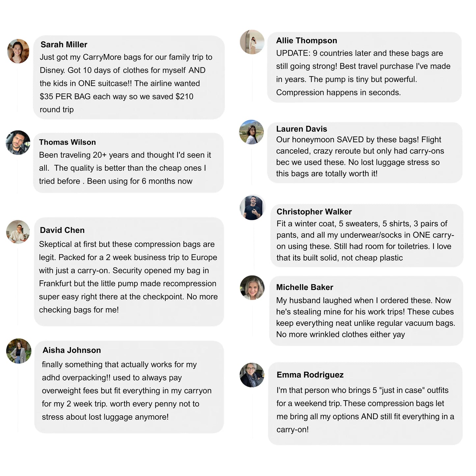476x476 pixels.
Task: Click the Allie Thompson name heading
Action: (307, 41)
